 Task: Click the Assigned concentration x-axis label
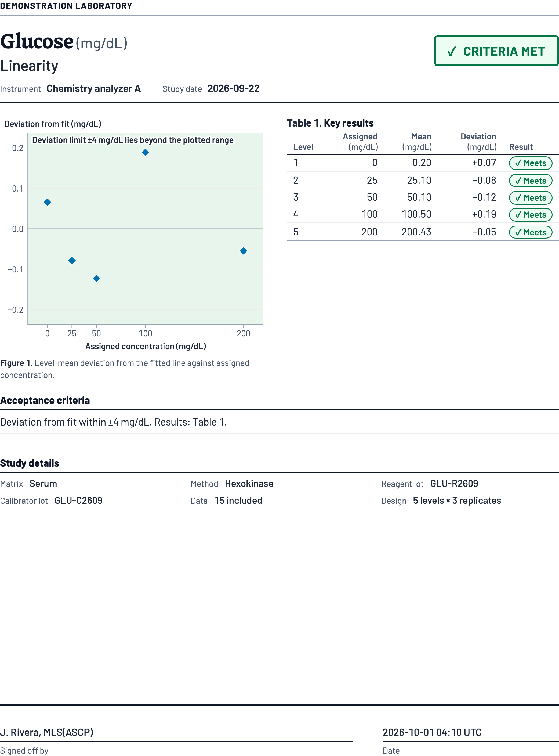pos(146,346)
